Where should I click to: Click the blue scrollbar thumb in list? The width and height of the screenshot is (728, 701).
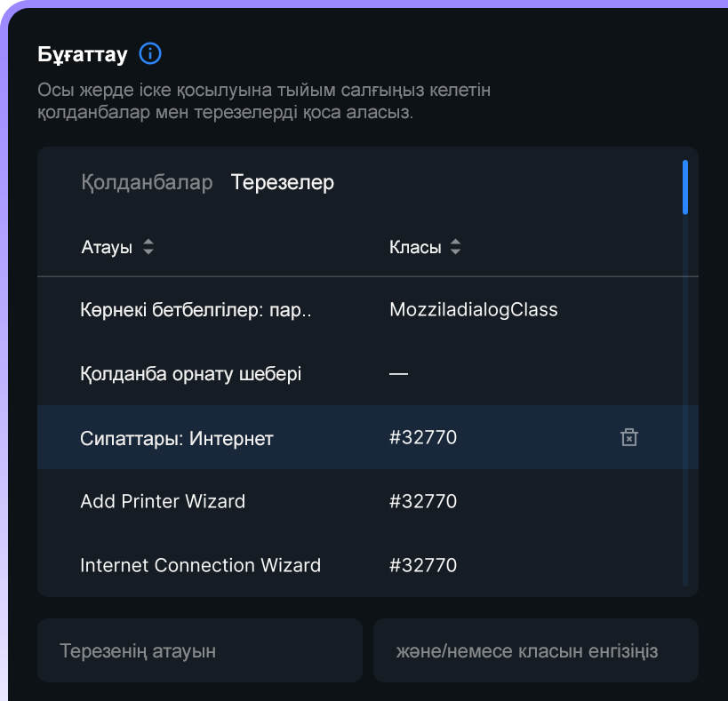pos(685,187)
